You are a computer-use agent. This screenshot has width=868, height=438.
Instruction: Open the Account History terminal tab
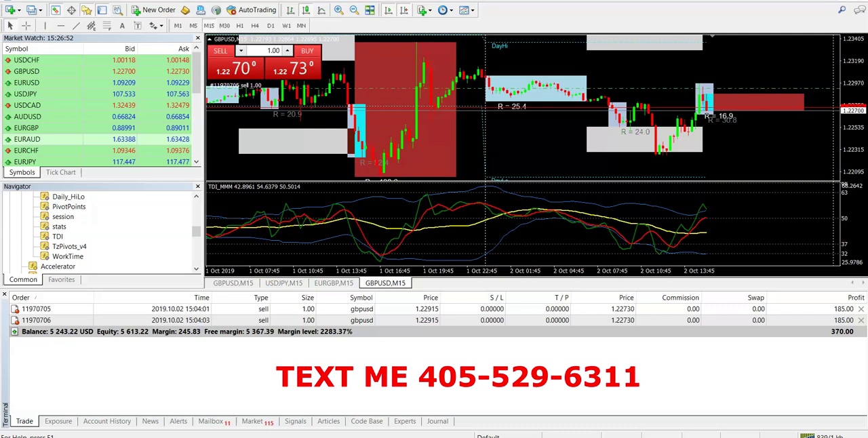(107, 422)
